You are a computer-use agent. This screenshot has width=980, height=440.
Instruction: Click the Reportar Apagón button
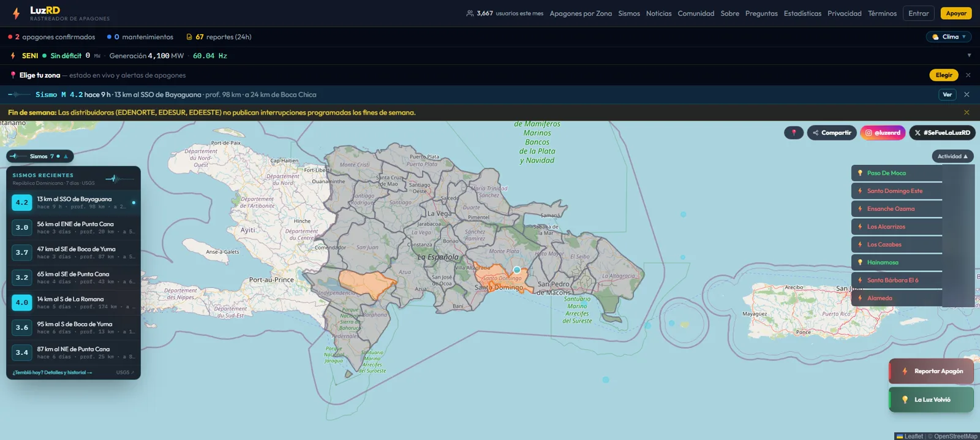tap(931, 371)
